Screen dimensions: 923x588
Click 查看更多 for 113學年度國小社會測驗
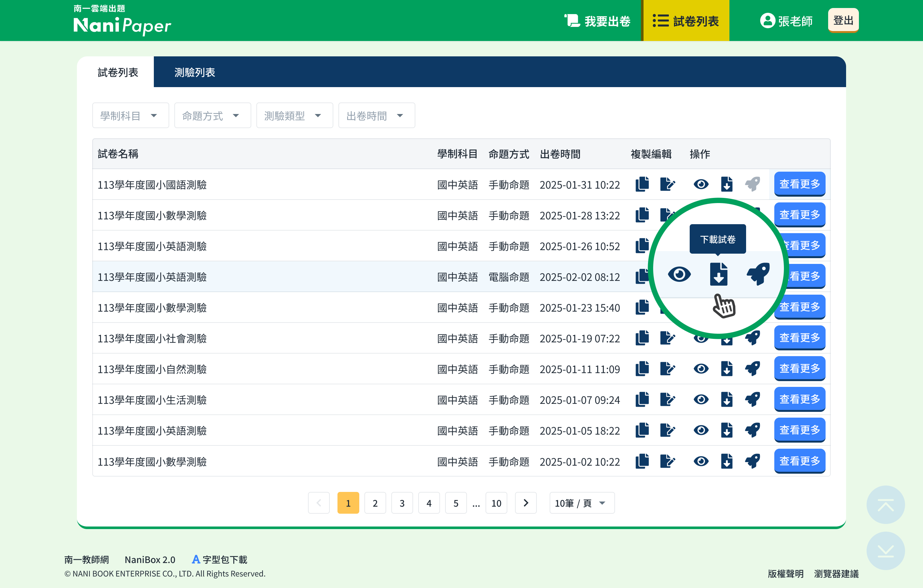pos(800,338)
